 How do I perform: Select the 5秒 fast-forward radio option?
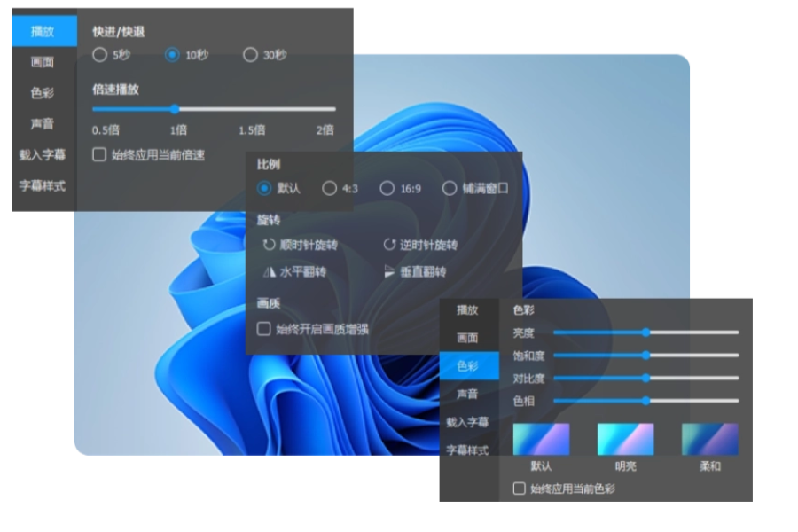click(100, 55)
